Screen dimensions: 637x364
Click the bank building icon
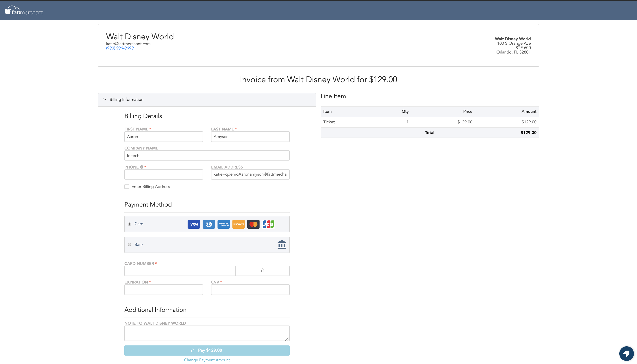click(x=282, y=245)
